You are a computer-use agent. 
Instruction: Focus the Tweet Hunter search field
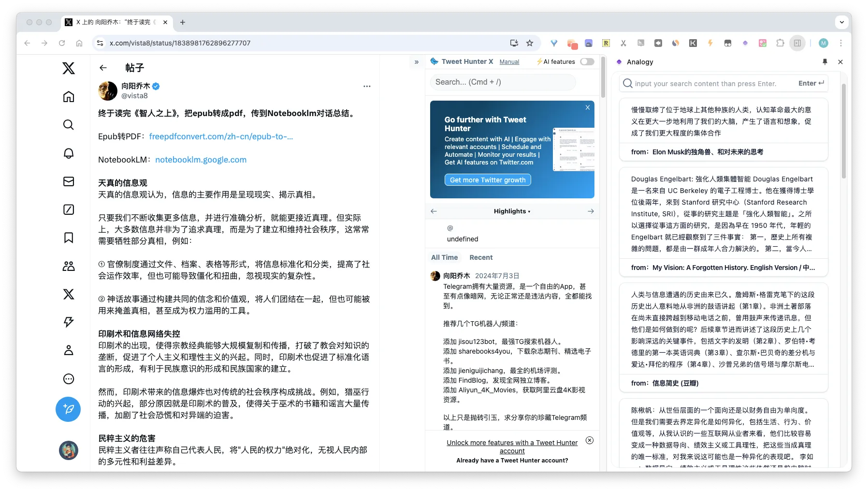pos(503,82)
